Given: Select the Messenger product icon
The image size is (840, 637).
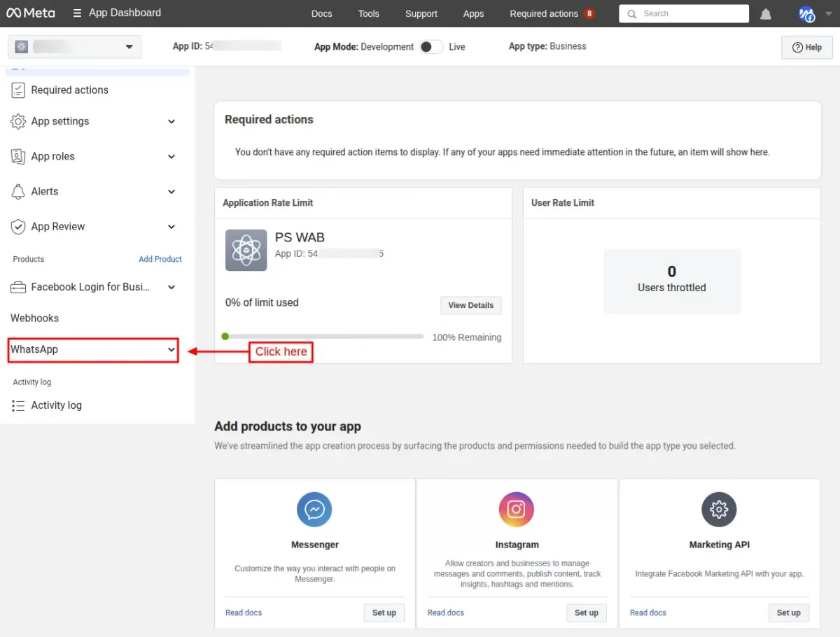Looking at the screenshot, I should pyautogui.click(x=314, y=509).
